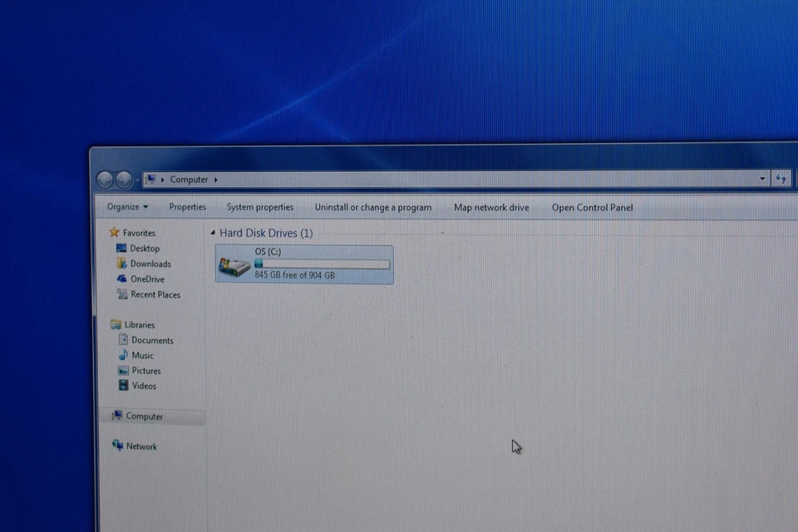
Task: Open Control Panel from the toolbar
Action: tap(592, 207)
